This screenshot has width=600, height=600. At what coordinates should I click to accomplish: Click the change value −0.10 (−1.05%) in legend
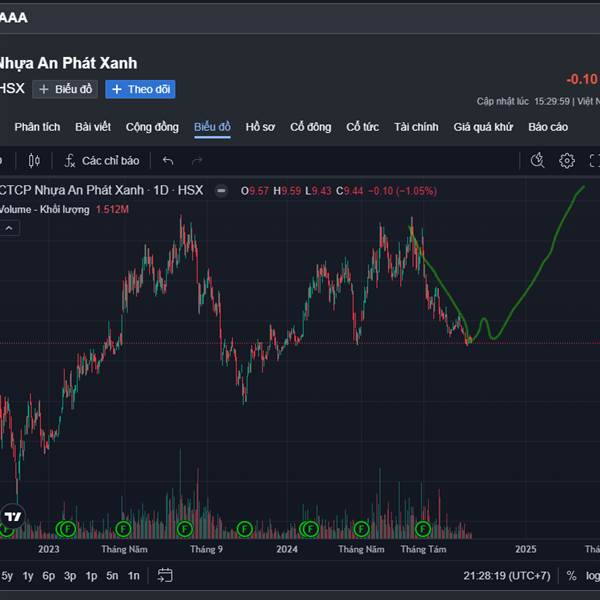coord(403,191)
